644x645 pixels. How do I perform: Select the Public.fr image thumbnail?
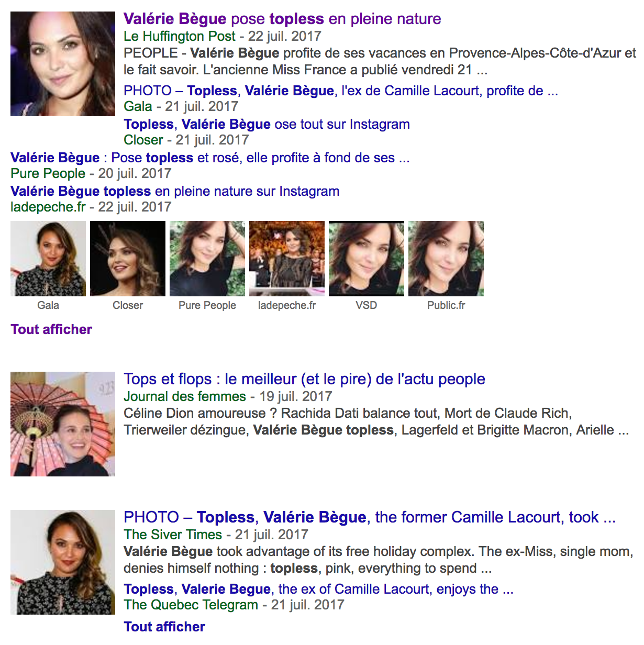tap(446, 259)
